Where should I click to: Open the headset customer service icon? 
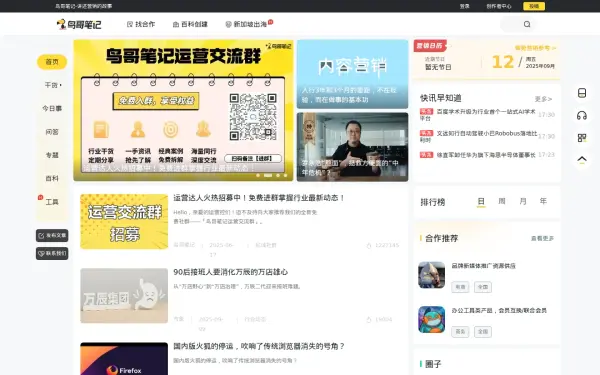tap(582, 115)
